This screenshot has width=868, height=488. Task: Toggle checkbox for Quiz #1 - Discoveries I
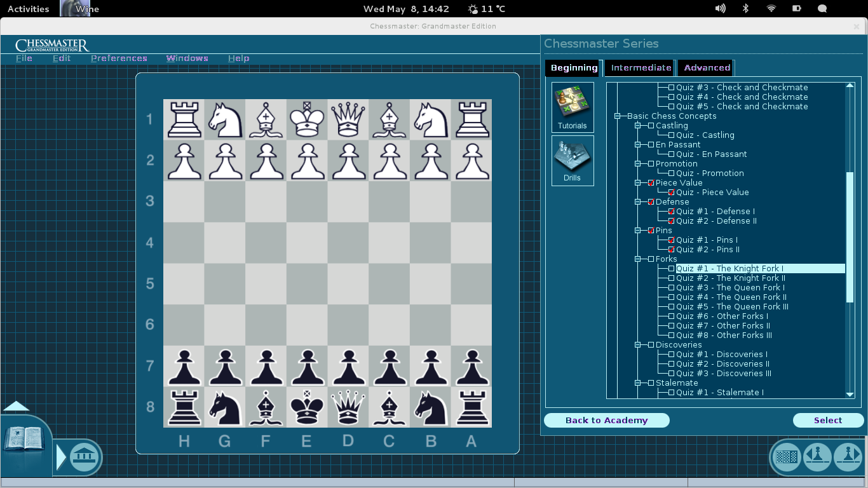[671, 355]
